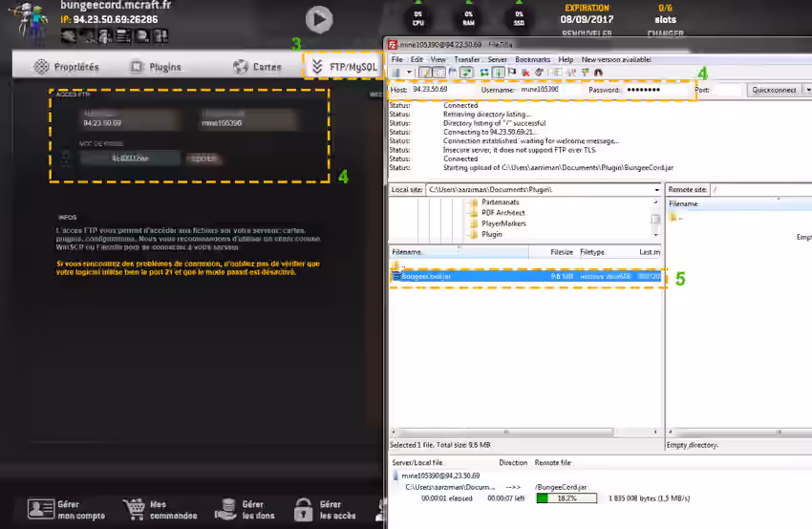Sort local files by Filetype column

[606, 252]
